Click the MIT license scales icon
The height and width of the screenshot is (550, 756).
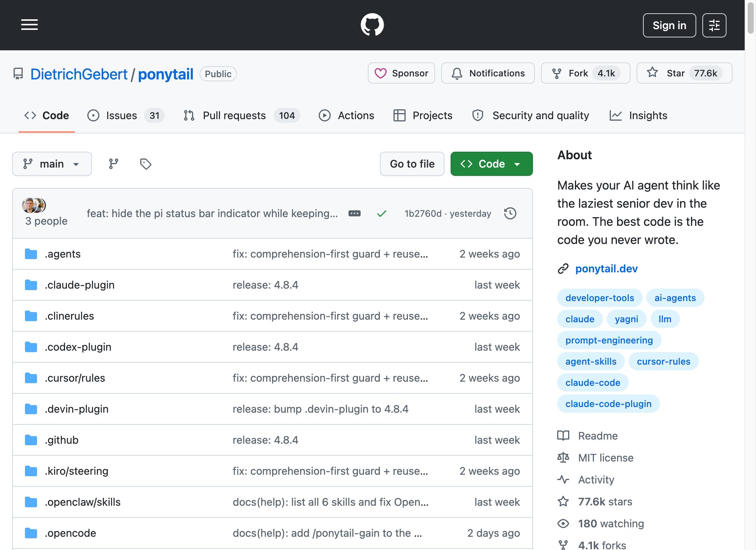[563, 458]
